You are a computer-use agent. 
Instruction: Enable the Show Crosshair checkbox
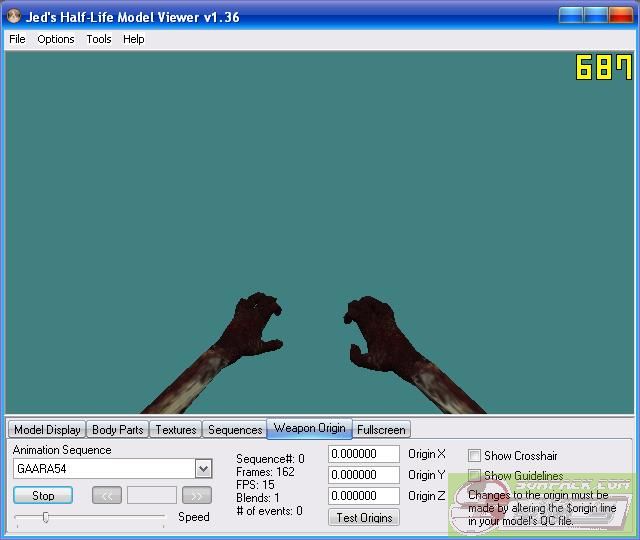coord(475,456)
